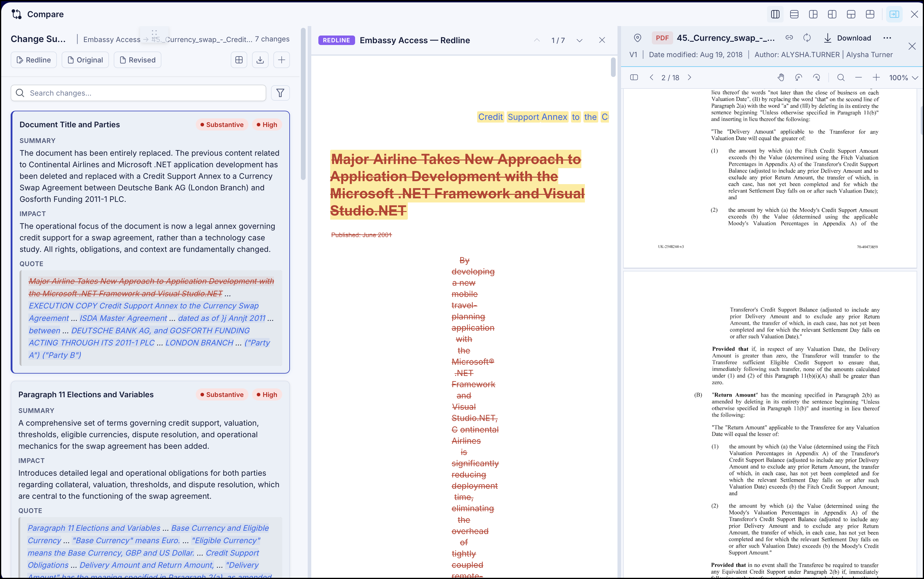Go to next PDF page
Image resolution: width=924 pixels, height=579 pixels.
pos(689,77)
